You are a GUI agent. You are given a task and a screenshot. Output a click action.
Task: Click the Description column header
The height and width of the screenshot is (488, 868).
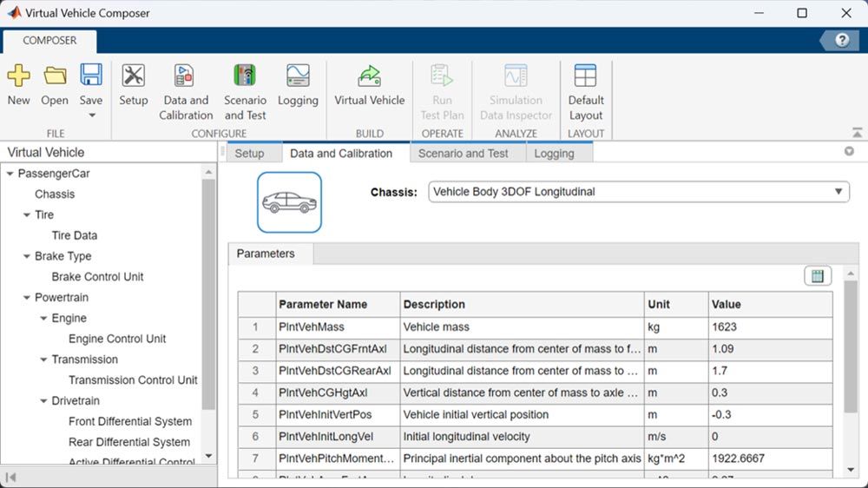click(x=522, y=304)
